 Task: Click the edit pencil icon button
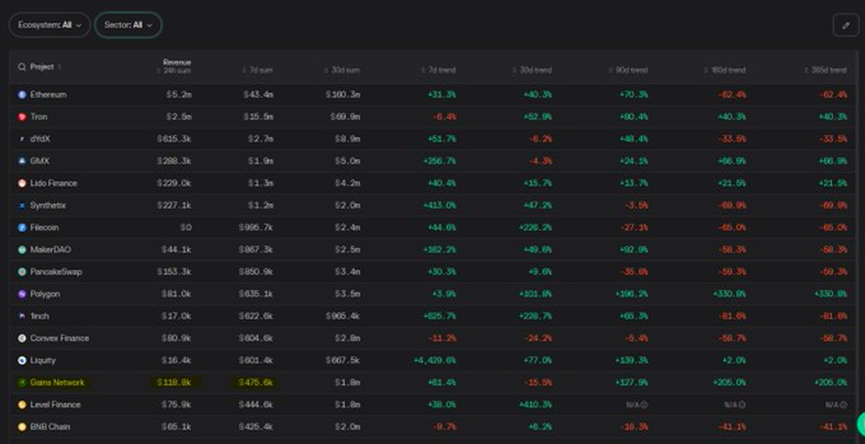846,25
